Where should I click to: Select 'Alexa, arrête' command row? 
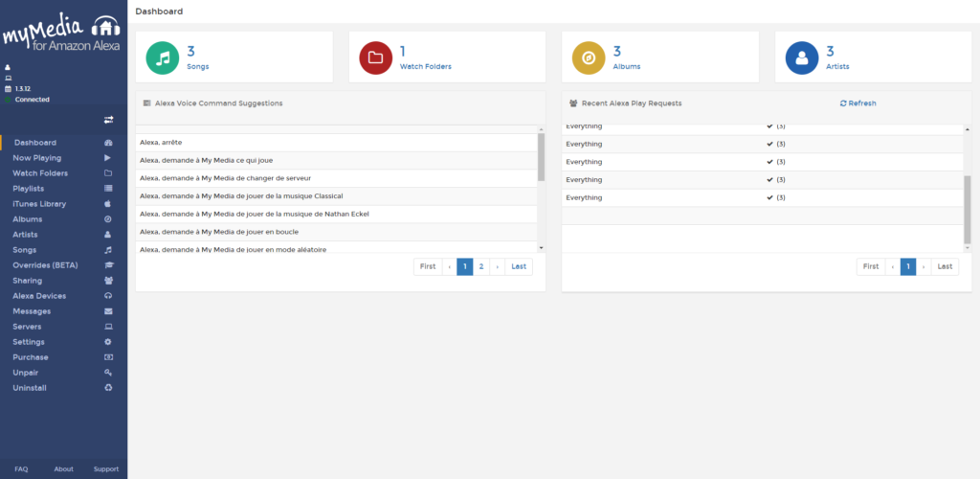click(x=337, y=143)
